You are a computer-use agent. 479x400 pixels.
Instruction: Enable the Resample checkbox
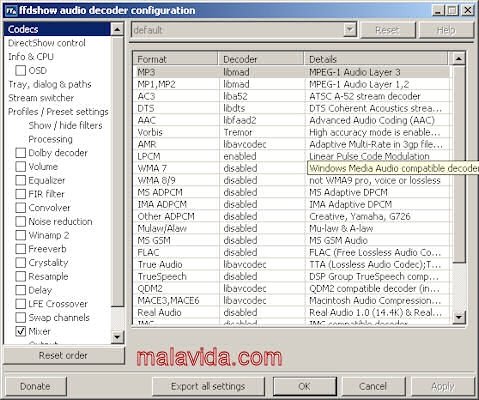(21, 276)
